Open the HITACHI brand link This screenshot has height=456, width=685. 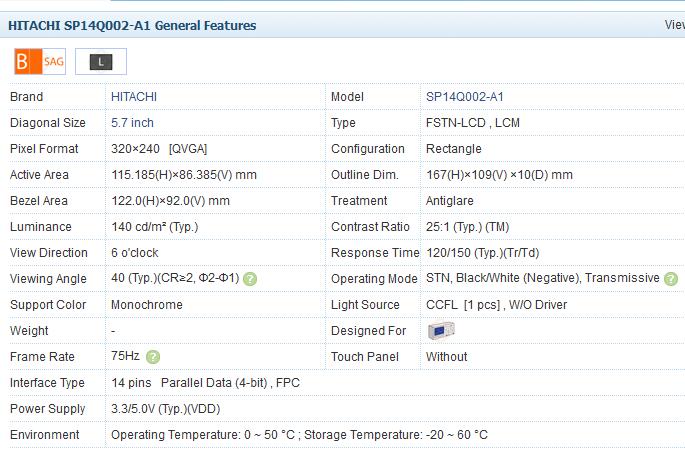[134, 97]
